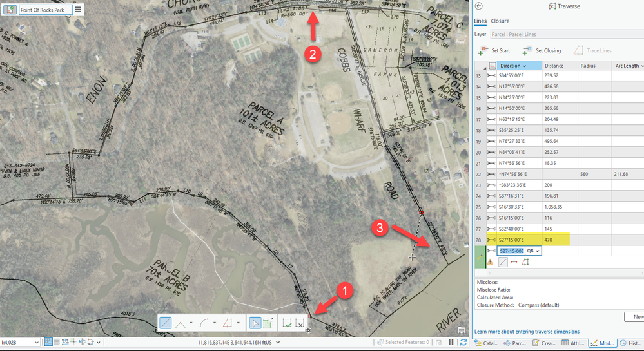Click the Radius column header
The height and width of the screenshot is (351, 644).
(594, 66)
